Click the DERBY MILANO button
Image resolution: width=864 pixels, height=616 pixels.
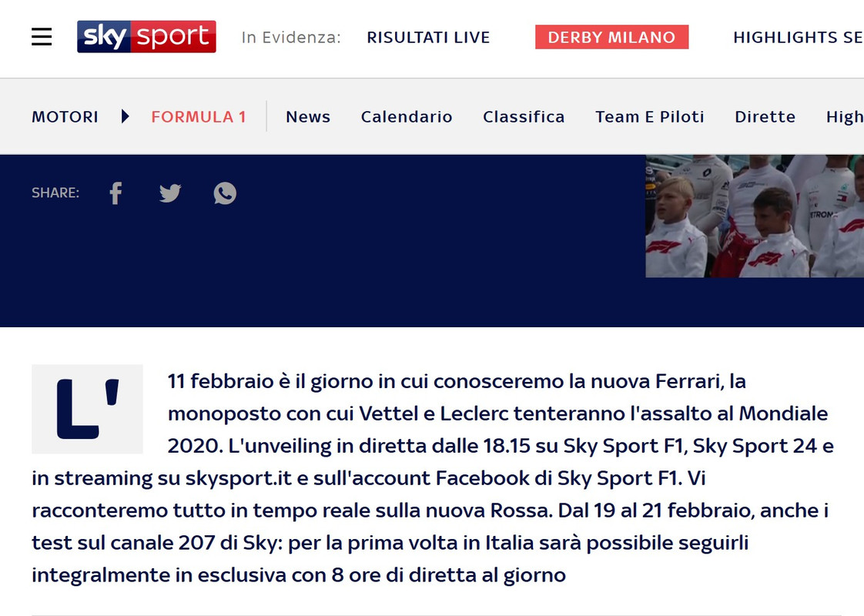[611, 37]
